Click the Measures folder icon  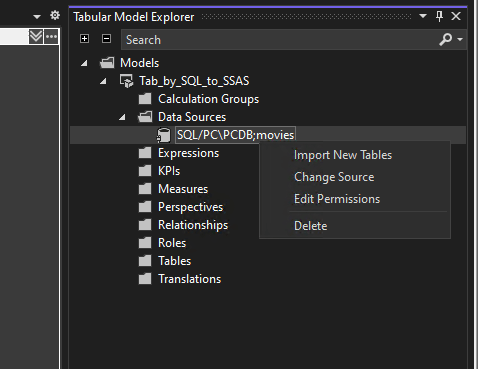(x=145, y=189)
